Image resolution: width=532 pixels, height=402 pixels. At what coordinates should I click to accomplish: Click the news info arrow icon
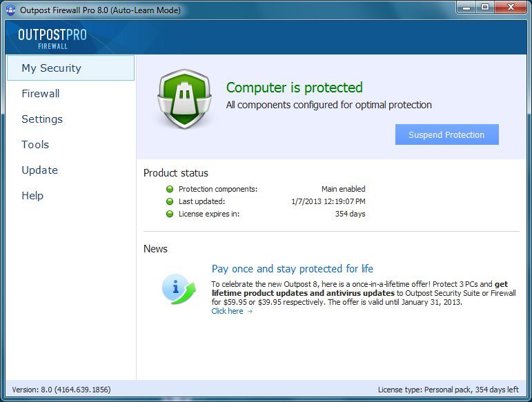pos(179,289)
